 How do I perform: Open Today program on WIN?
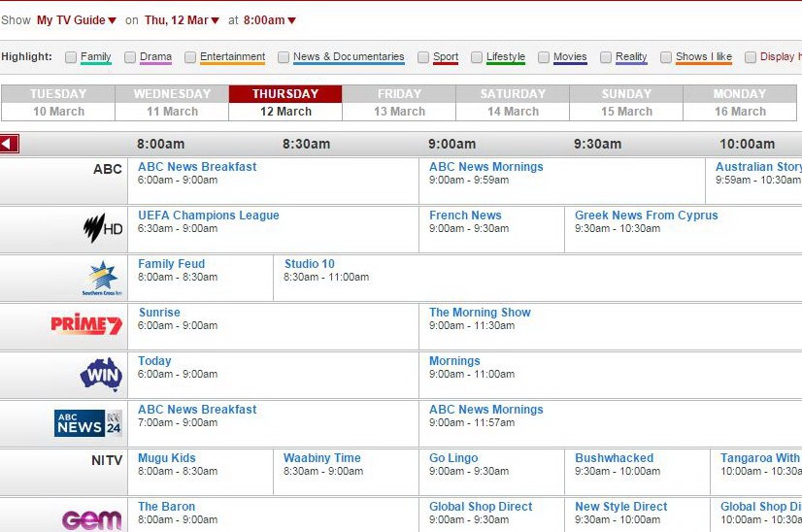(x=154, y=361)
